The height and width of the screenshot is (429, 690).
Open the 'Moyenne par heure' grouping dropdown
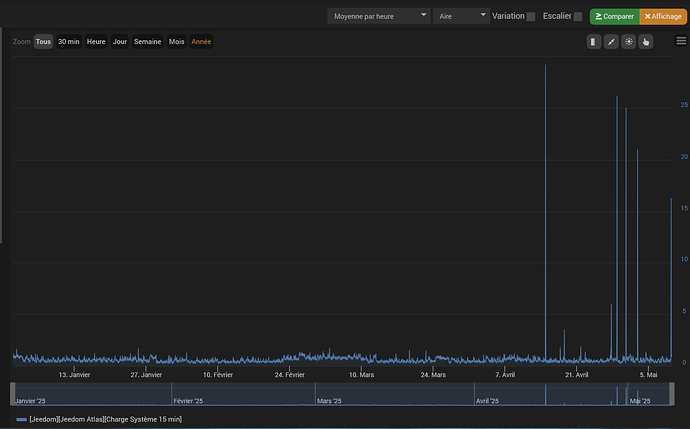pyautogui.click(x=378, y=16)
